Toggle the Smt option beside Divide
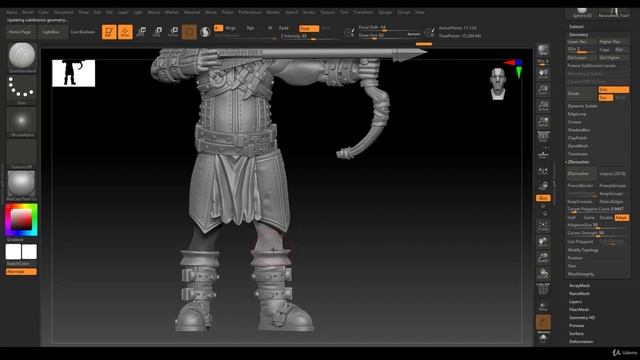Viewport: 640px width, 360px height. 613,89
